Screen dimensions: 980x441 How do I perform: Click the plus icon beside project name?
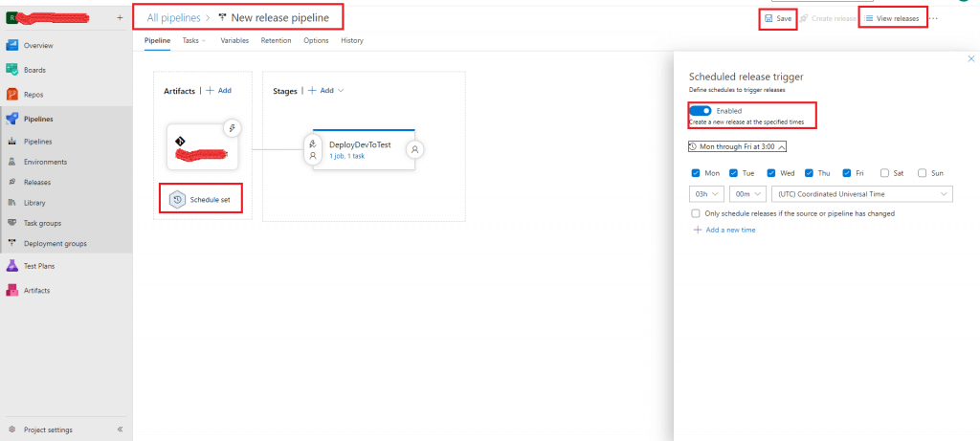[x=120, y=18]
